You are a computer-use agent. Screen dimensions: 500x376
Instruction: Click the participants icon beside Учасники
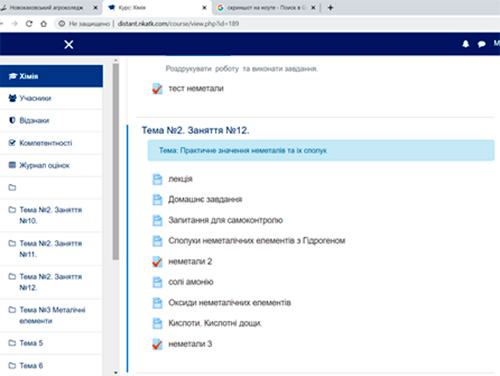[13, 98]
